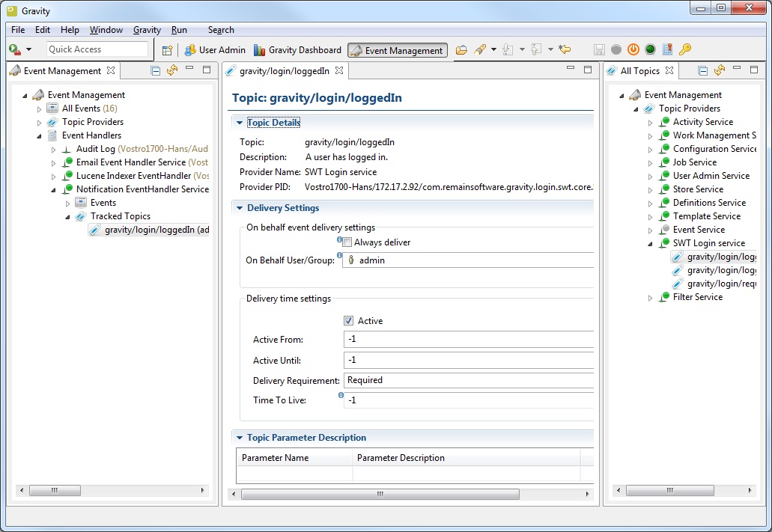Enable the Always deliver checkbox

pyautogui.click(x=347, y=242)
